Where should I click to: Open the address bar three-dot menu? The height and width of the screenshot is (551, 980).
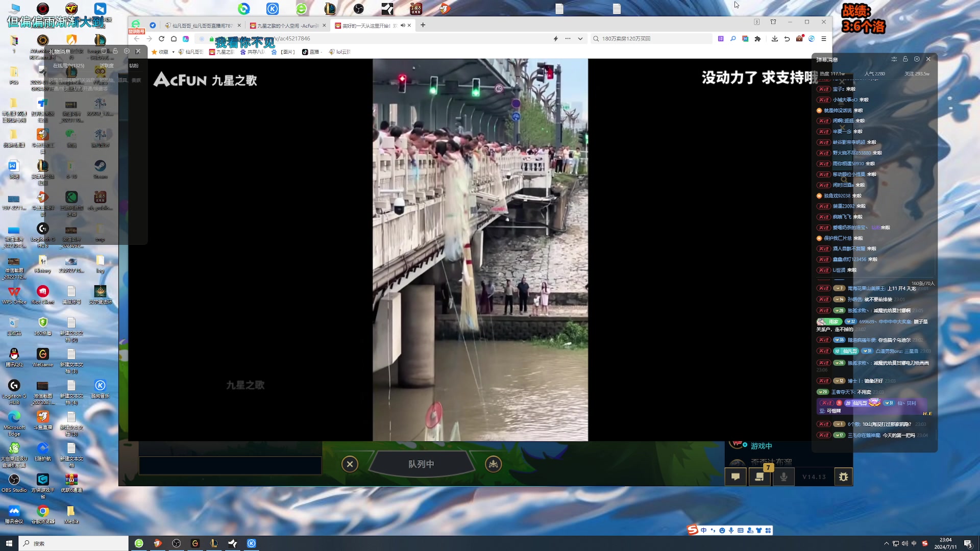click(x=568, y=39)
